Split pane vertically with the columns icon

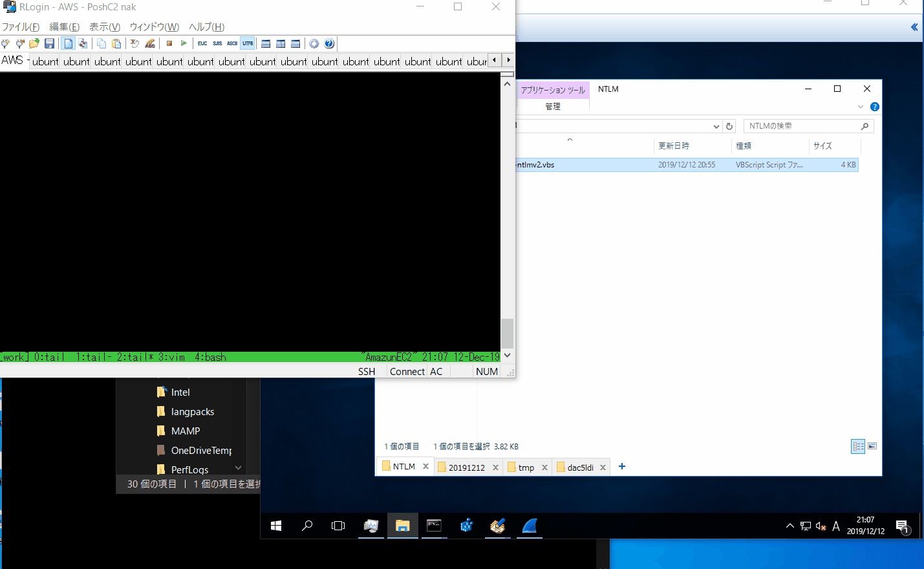coord(281,43)
